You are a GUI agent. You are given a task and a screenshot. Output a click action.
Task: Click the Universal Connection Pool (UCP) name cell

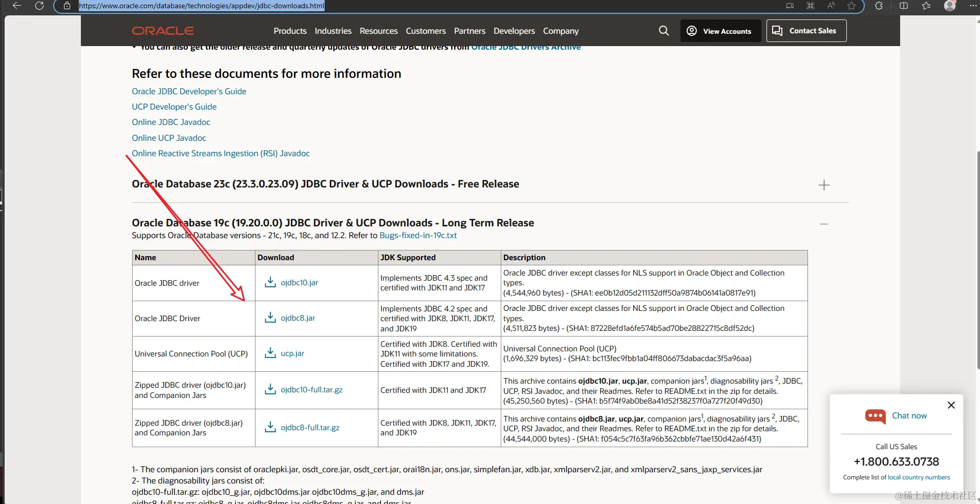click(194, 354)
